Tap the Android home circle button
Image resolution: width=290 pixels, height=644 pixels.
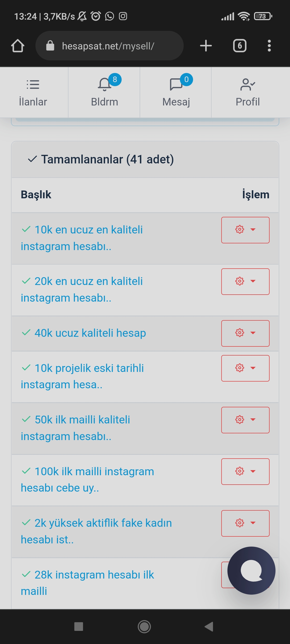[x=144, y=627]
